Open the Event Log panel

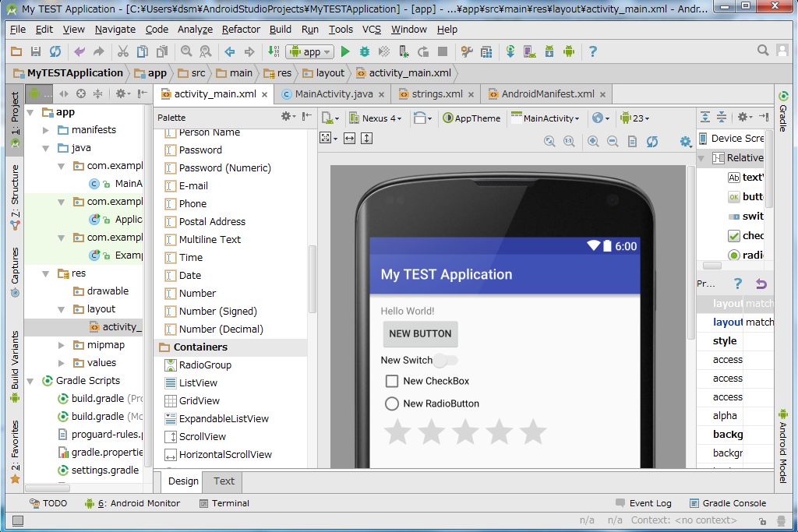click(x=643, y=503)
